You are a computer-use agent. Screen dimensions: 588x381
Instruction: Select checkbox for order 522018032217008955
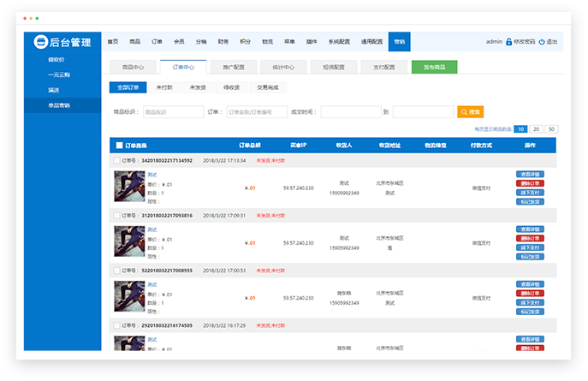click(x=117, y=270)
